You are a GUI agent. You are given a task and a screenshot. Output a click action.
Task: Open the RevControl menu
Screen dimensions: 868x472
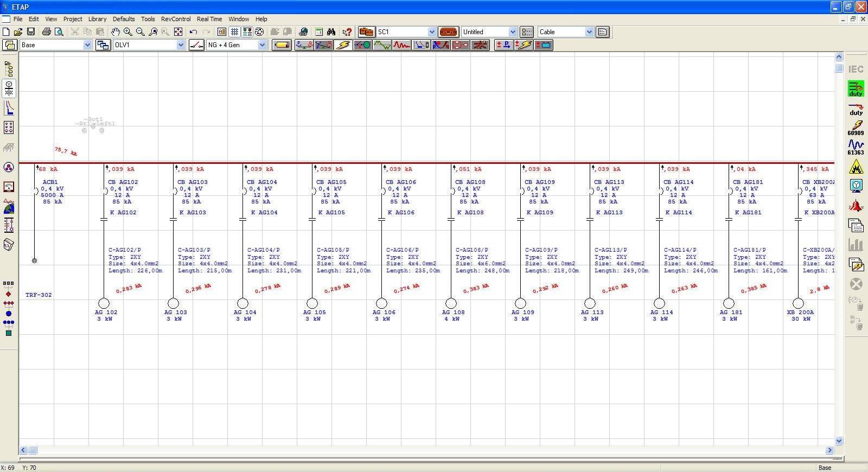(x=176, y=19)
